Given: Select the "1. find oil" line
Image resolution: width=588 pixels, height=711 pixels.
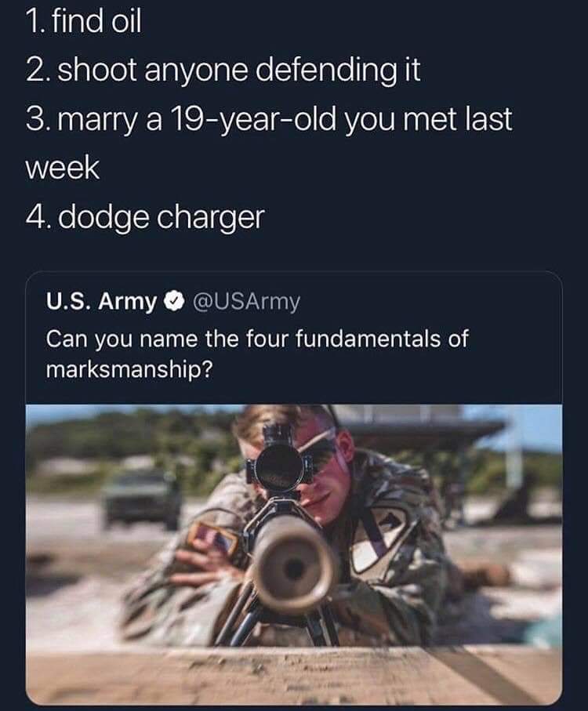Looking at the screenshot, I should [x=83, y=21].
